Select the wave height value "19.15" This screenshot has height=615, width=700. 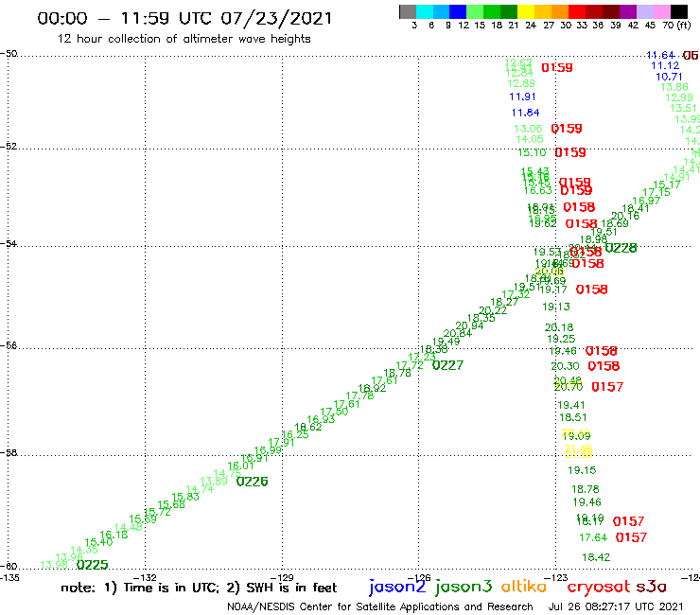(x=582, y=470)
